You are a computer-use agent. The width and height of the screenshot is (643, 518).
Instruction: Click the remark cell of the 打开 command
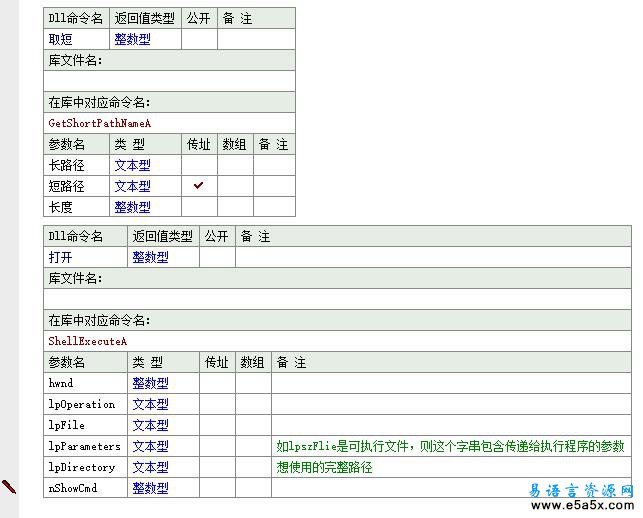433,257
